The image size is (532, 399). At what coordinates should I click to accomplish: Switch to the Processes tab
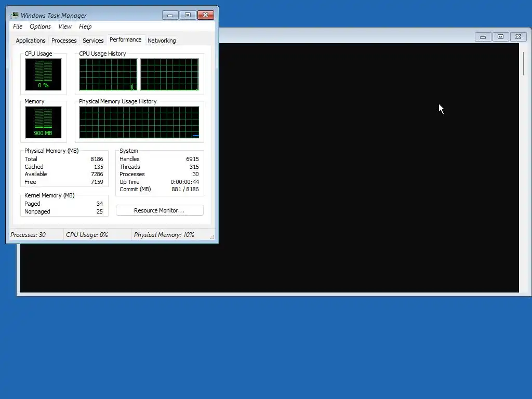[x=64, y=41]
